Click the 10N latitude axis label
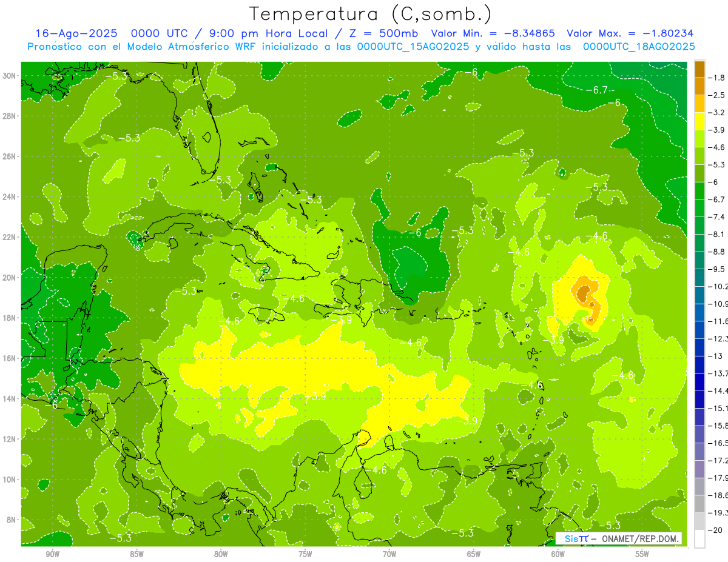Viewport: 728px width, 562px height. pyautogui.click(x=9, y=479)
